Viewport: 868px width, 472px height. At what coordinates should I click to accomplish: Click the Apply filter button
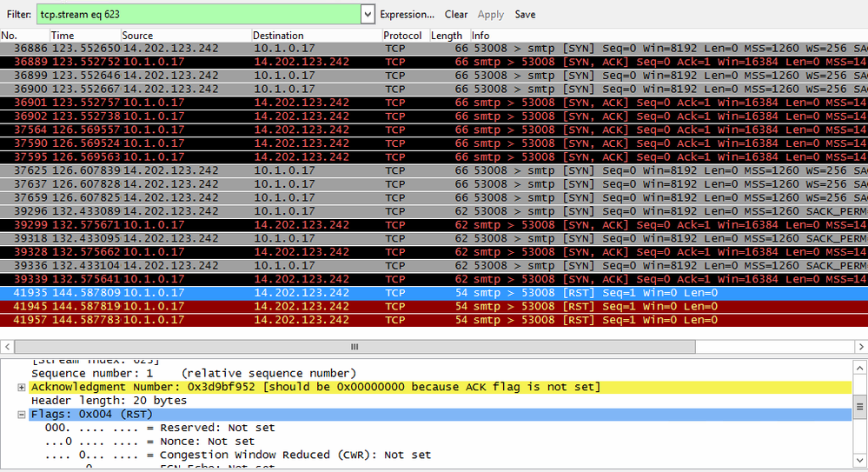491,14
